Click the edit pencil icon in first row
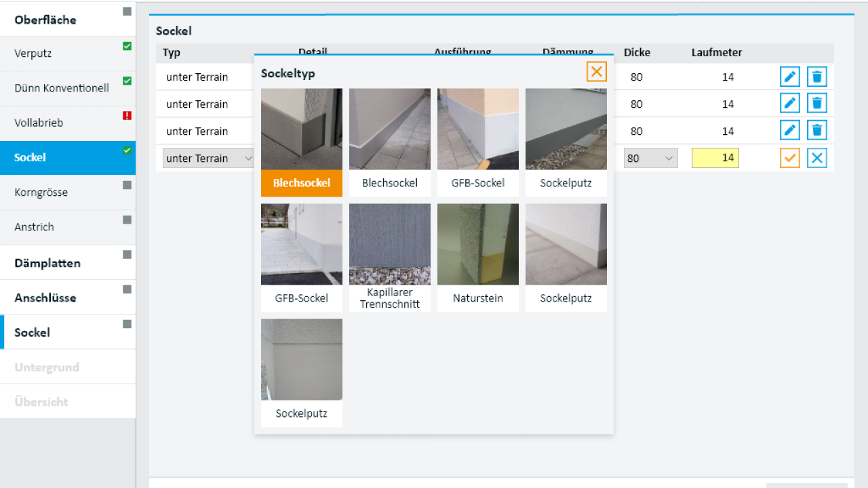The image size is (868, 488). click(x=789, y=77)
